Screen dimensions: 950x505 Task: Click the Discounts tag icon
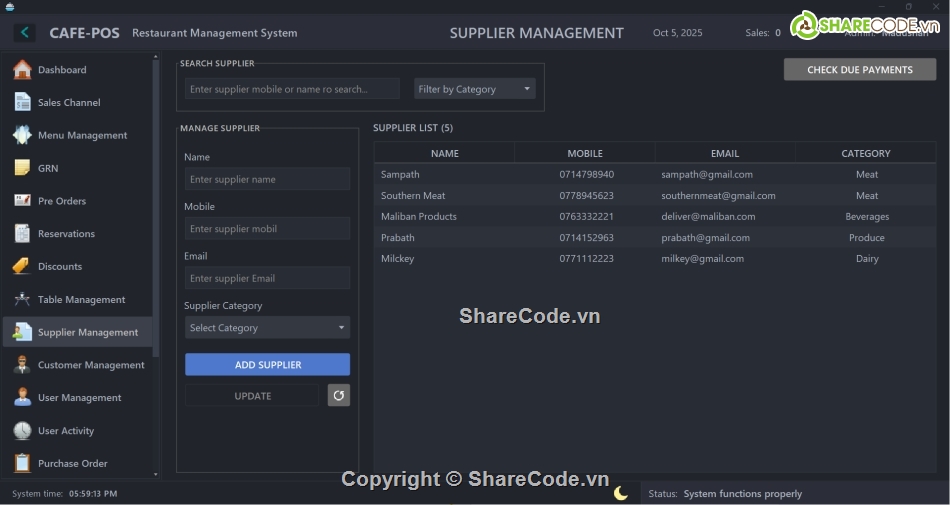click(22, 266)
